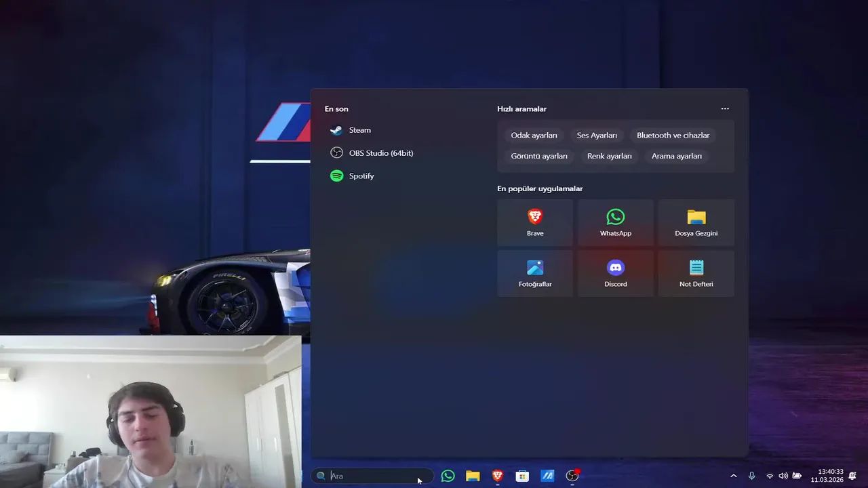Select the Ses Ayarları quick search

597,136
